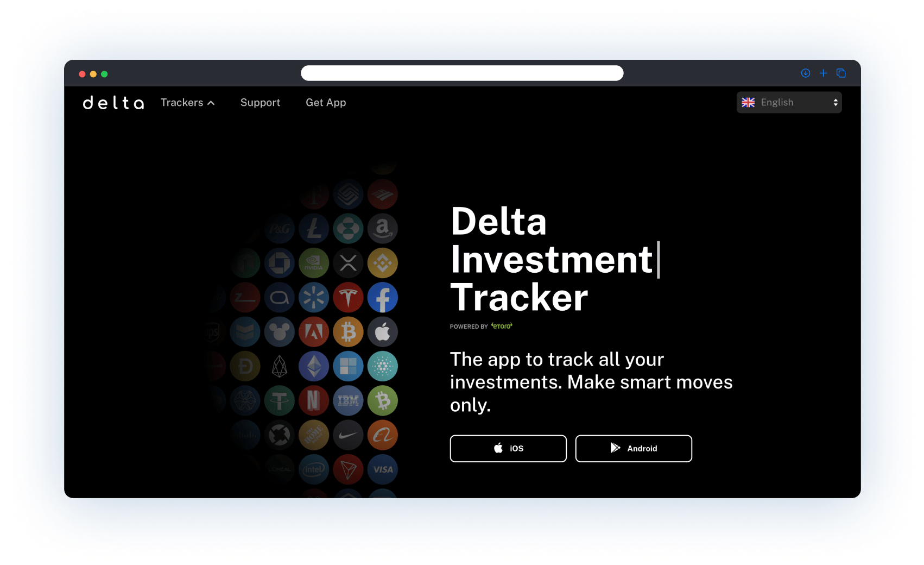Click the red window close button

point(83,74)
